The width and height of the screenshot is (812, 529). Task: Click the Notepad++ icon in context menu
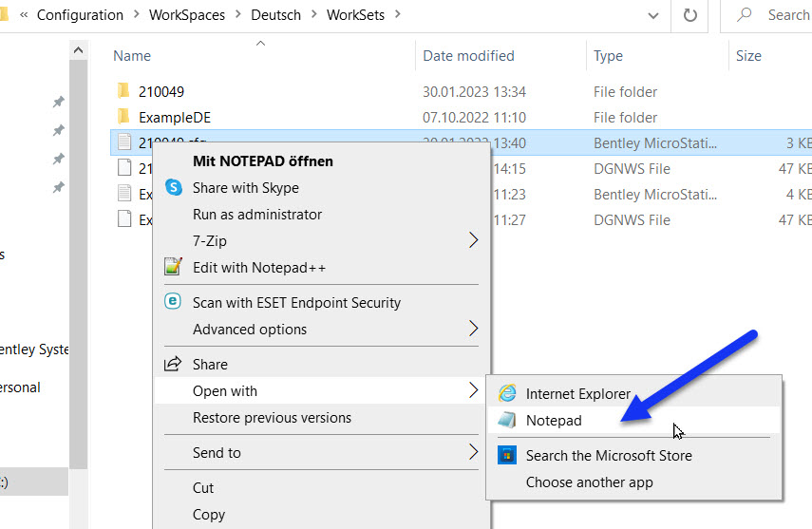point(173,268)
